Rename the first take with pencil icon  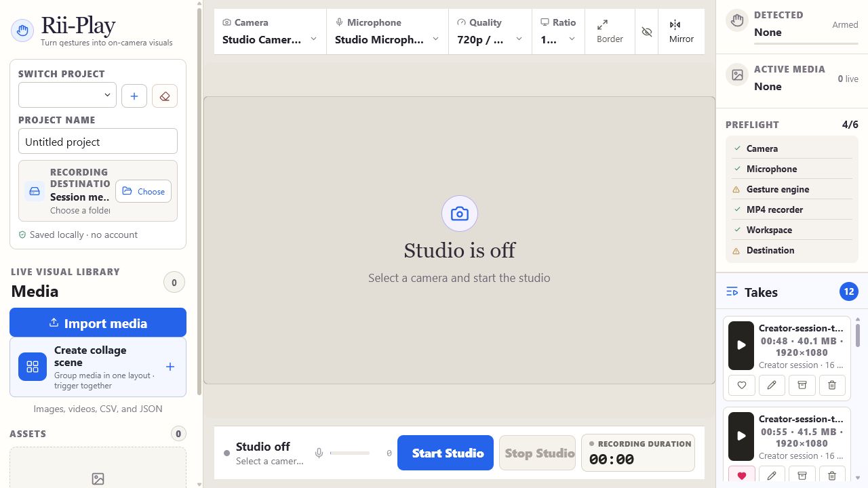pyautogui.click(x=772, y=385)
